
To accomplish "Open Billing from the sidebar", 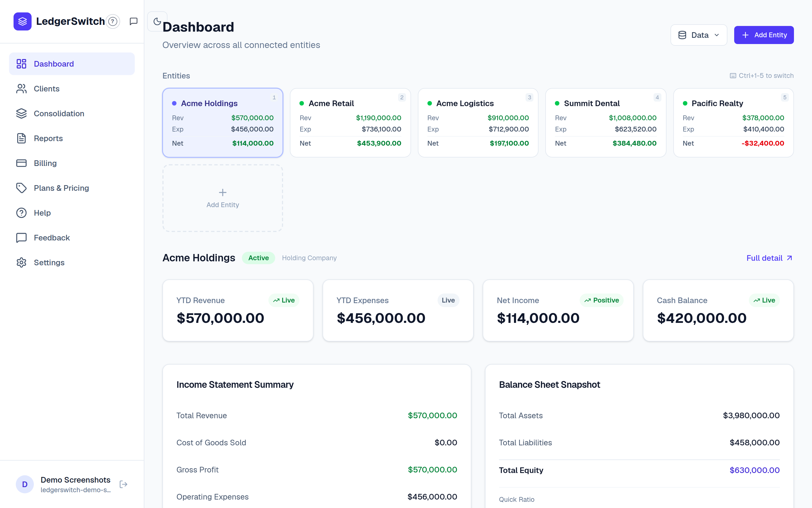I will [72, 163].
